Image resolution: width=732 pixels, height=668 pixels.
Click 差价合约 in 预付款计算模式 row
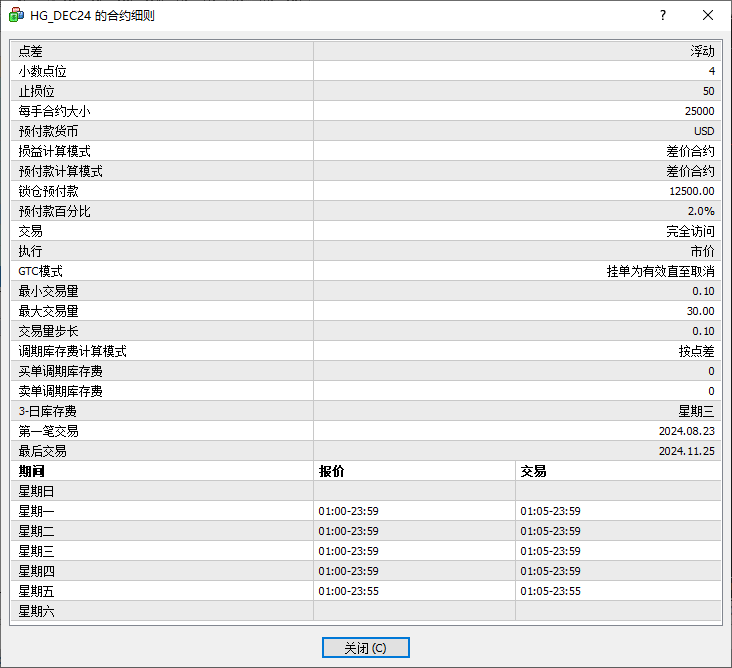(x=690, y=171)
